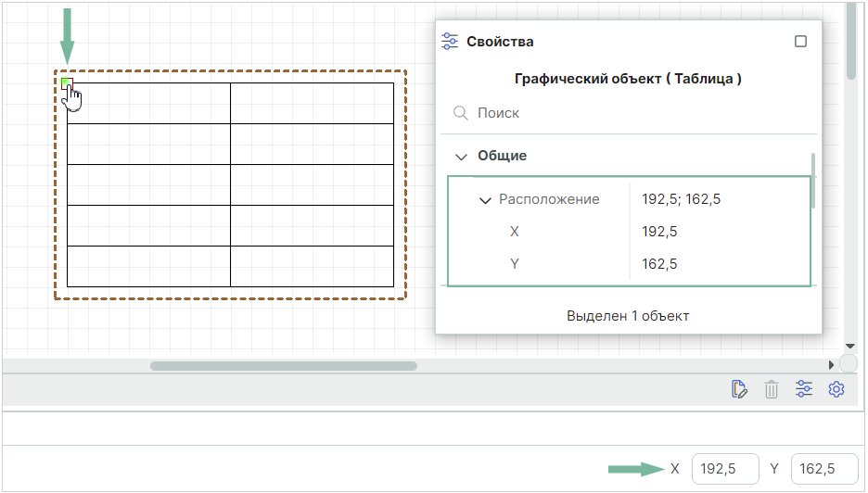
Task: Click the X coordinate field in status bar
Action: point(725,469)
